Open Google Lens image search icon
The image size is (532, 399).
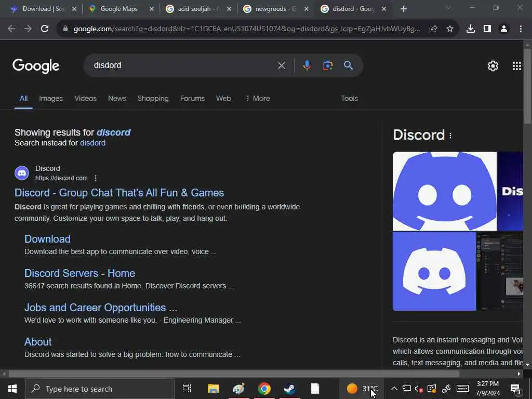(x=327, y=65)
